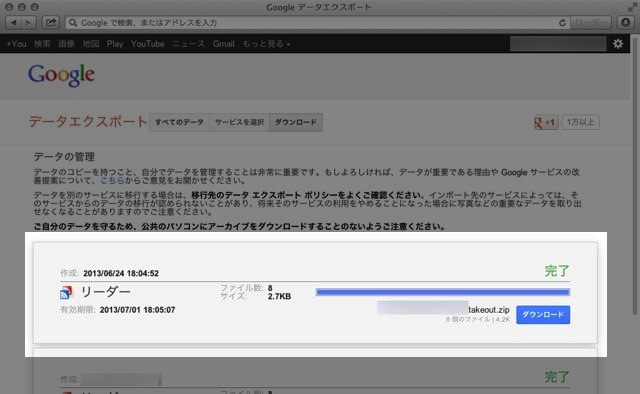Click the Safari リーダー reader button

pos(590,23)
